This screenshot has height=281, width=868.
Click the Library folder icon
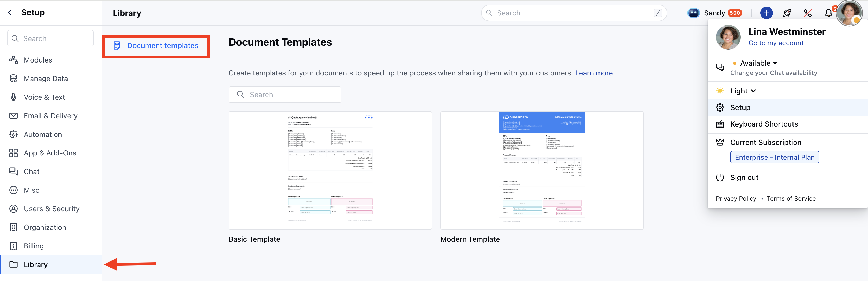click(13, 264)
